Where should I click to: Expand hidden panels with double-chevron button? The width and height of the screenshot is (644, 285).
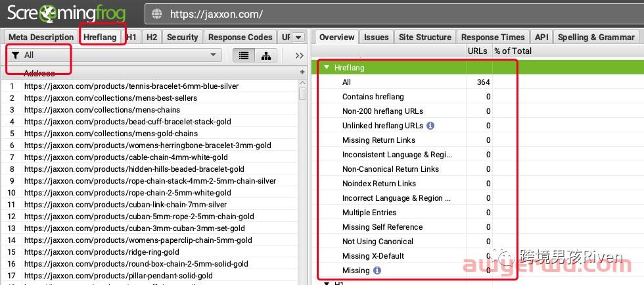[300, 55]
